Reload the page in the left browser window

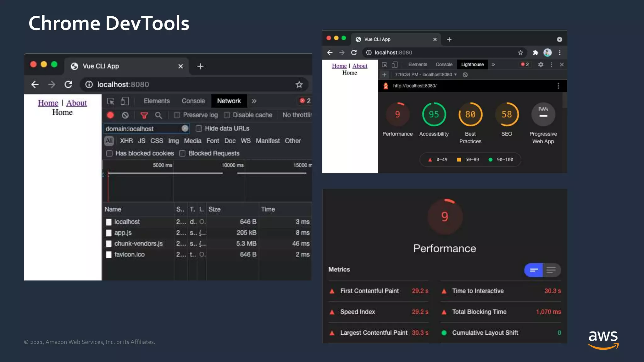click(x=68, y=84)
